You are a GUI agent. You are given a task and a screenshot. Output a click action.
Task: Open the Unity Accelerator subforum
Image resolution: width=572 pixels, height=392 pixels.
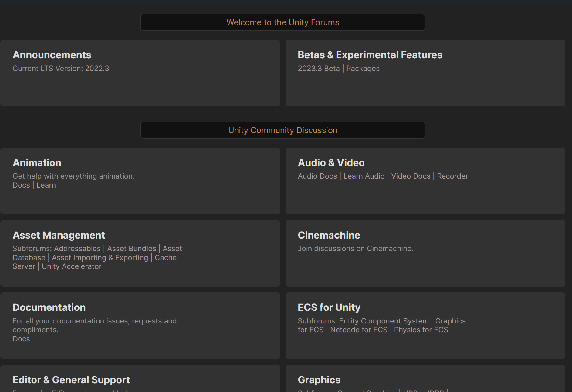tap(71, 266)
